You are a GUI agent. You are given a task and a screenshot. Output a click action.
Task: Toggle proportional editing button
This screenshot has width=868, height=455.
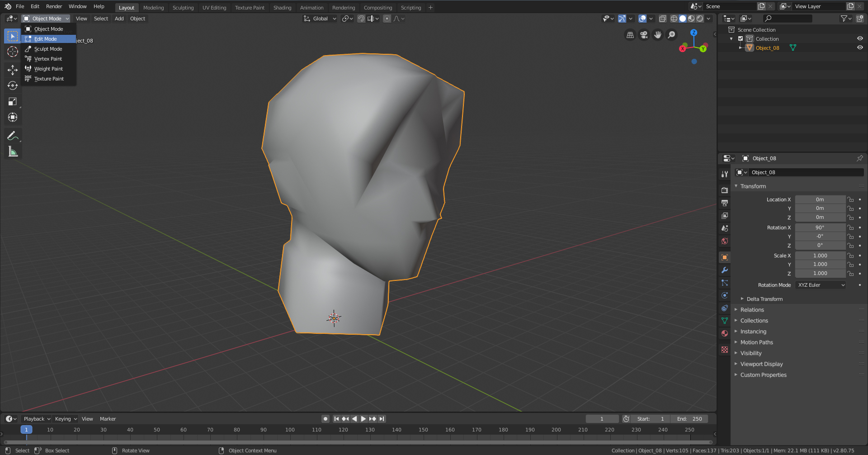click(387, 19)
